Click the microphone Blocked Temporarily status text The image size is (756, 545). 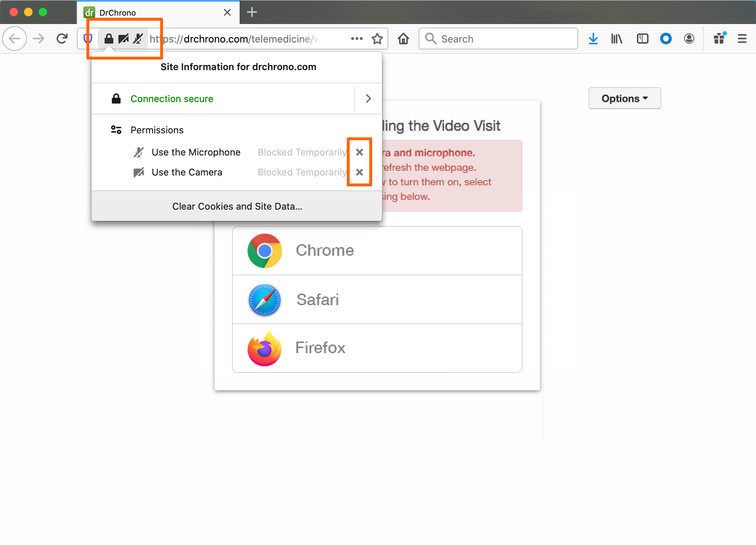[x=302, y=152]
